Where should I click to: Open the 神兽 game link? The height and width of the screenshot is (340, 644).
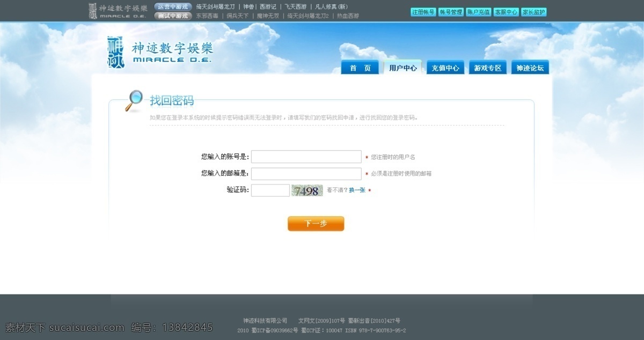pos(248,7)
